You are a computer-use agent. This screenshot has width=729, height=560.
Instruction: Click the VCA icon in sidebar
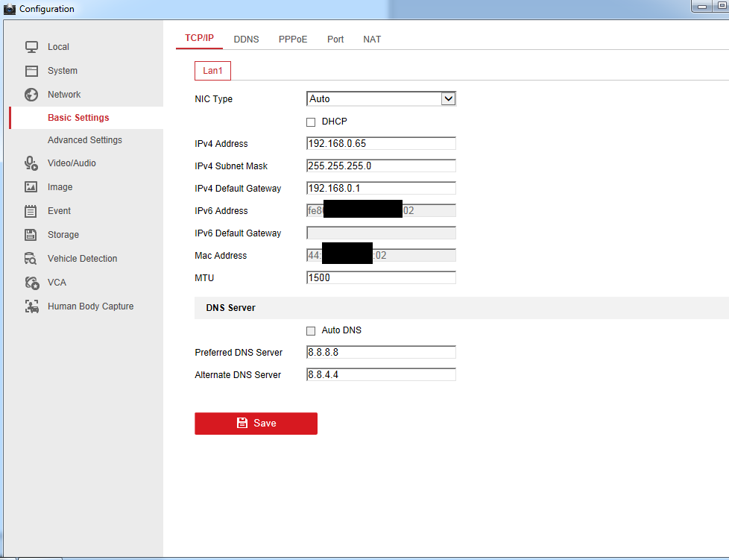coord(31,283)
